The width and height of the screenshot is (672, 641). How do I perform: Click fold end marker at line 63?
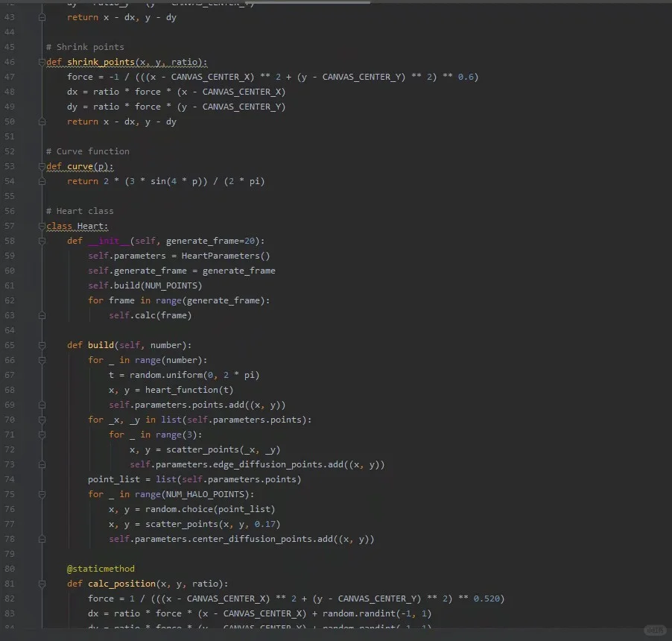point(42,315)
